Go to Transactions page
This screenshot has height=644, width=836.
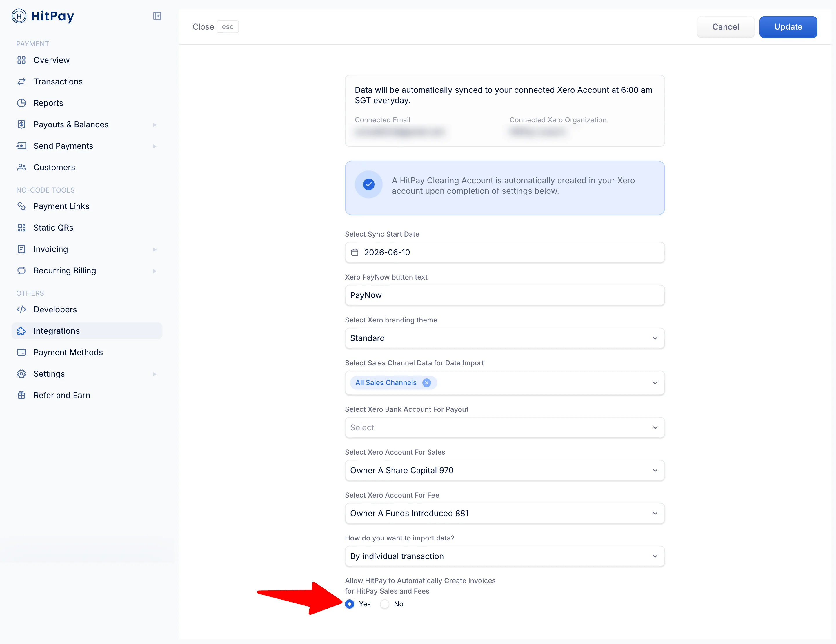87,81
